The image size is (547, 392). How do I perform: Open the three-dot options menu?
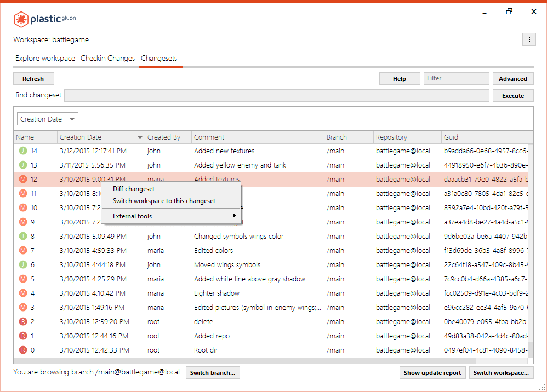[x=529, y=40]
